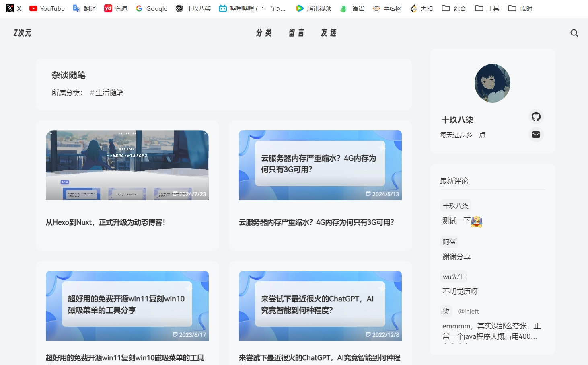Open the win11 磁吸菜单 article cover
Viewport: 588px width, 365px height.
coord(127,306)
